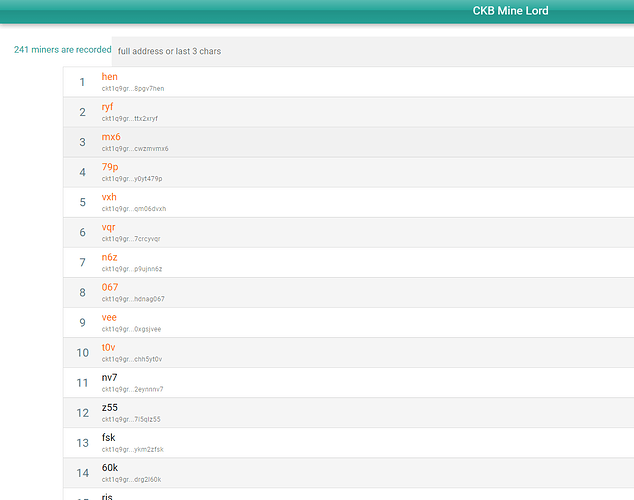Focus the address search input field
Screen dimensions: 634x500
pyautogui.click(x=370, y=51)
